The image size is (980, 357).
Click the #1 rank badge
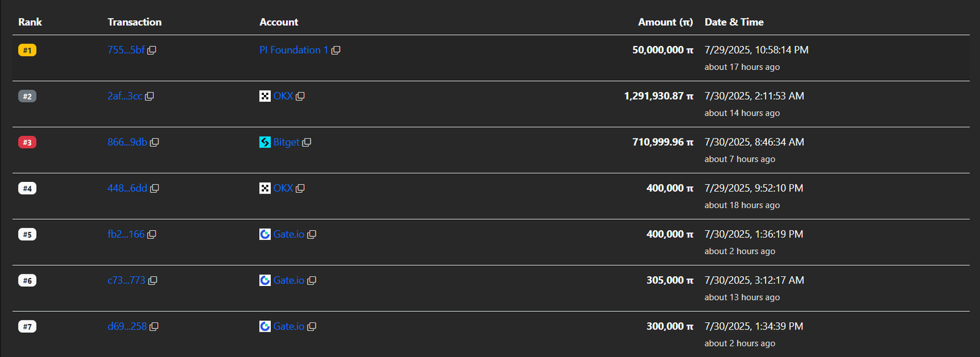[27, 50]
